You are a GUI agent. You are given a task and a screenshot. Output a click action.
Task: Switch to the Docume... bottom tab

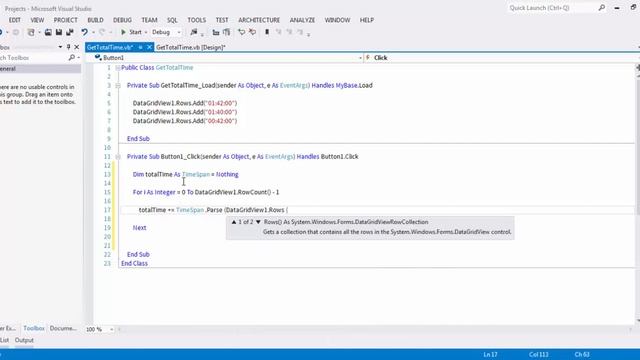coord(63,328)
